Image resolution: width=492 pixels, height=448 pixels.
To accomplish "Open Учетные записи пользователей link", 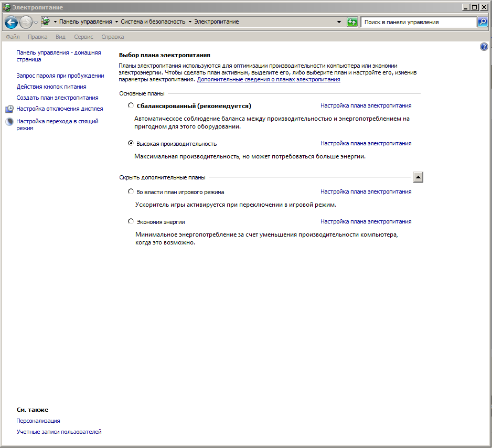I will tap(59, 432).
